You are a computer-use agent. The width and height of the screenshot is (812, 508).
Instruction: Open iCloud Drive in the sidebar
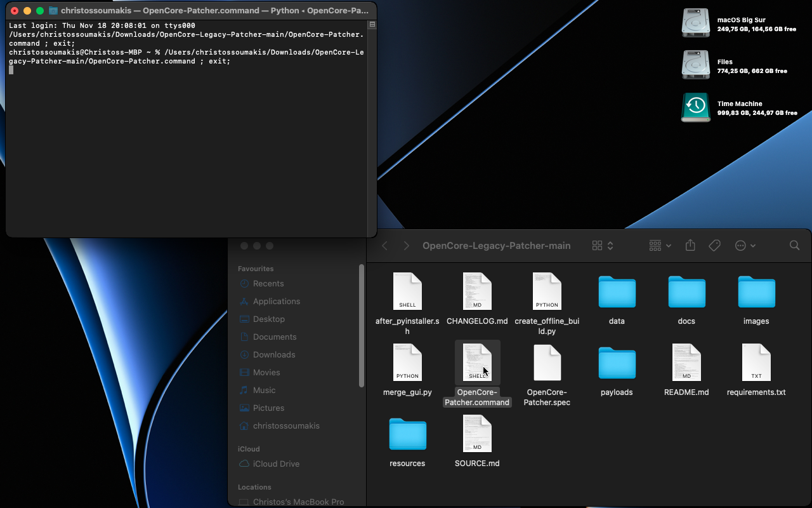276,464
